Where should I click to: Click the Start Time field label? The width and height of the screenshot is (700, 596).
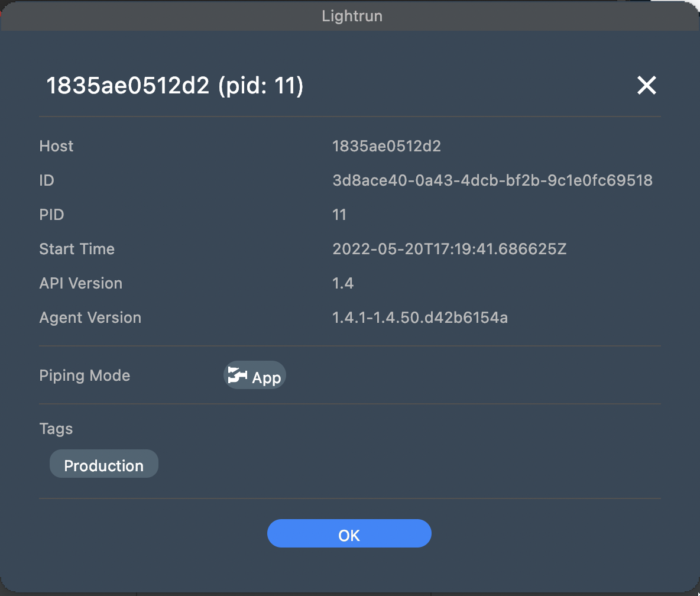[77, 249]
